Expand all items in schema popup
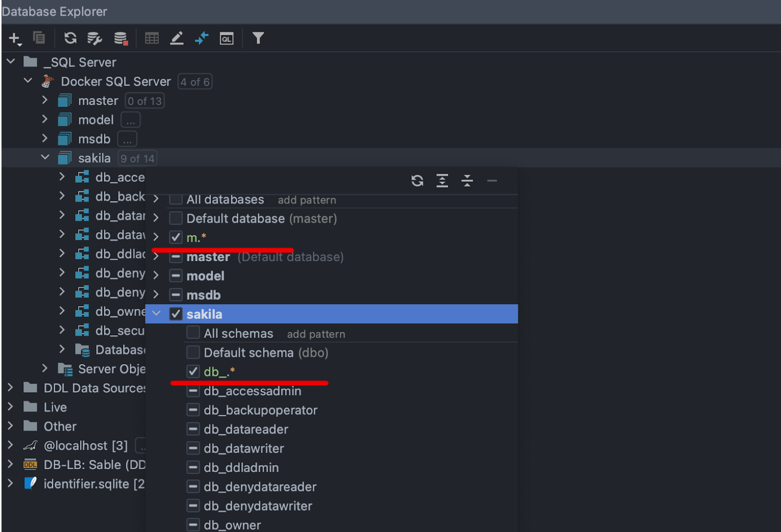The width and height of the screenshot is (781, 532). click(x=442, y=181)
